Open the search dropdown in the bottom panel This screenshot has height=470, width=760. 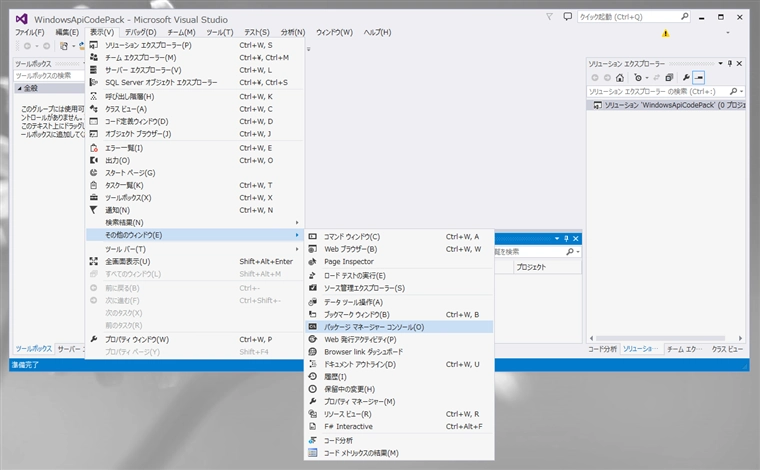[x=578, y=251]
